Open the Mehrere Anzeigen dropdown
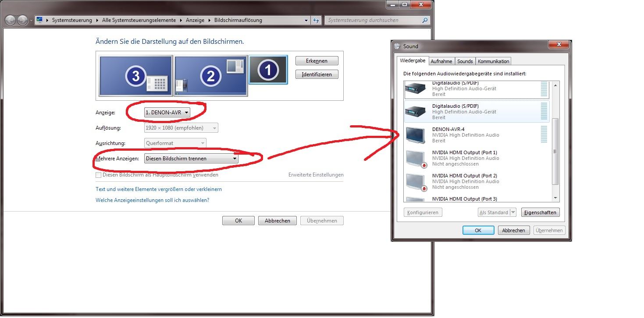 [191, 159]
